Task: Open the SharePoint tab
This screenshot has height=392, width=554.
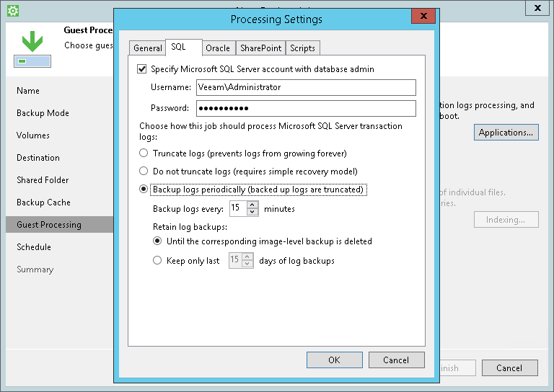Action: [260, 48]
